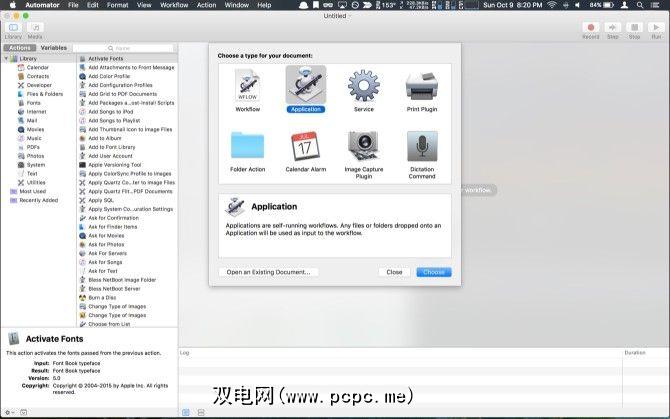
Task: Select the Application document type
Action: (x=306, y=90)
